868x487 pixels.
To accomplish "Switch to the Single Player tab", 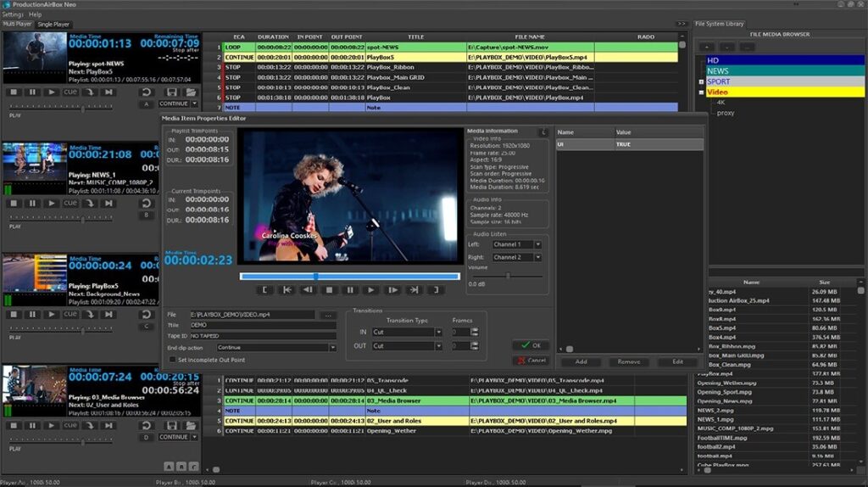I will pyautogui.click(x=53, y=25).
